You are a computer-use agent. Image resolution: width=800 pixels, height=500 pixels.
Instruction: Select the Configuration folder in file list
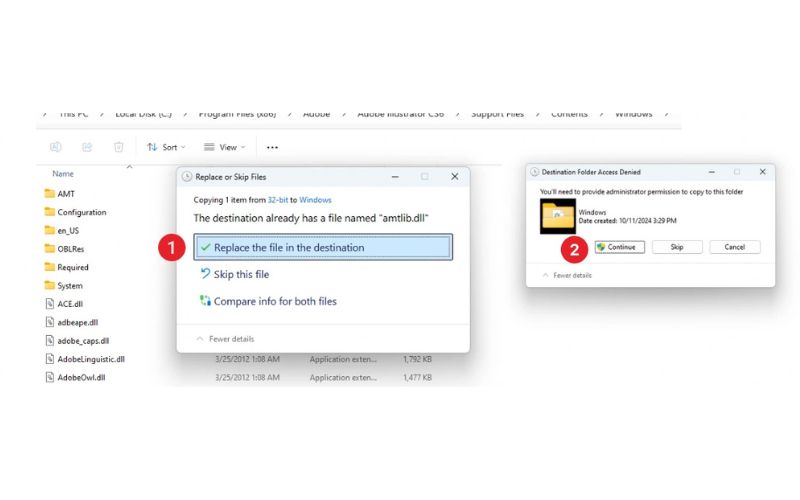81,212
